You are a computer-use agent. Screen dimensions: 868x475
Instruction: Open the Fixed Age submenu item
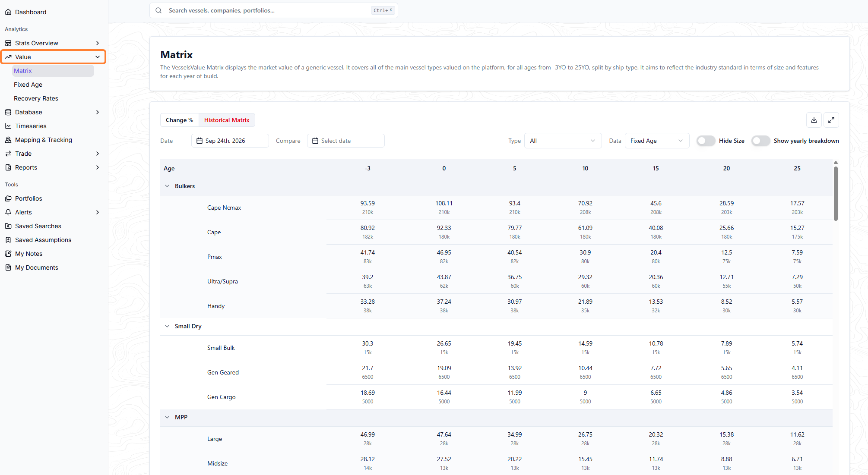tap(28, 85)
